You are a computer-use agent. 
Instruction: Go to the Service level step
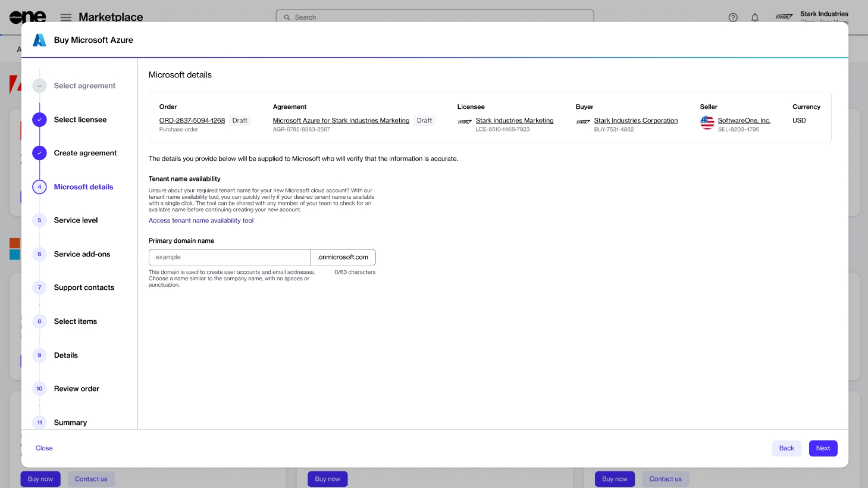coord(76,220)
